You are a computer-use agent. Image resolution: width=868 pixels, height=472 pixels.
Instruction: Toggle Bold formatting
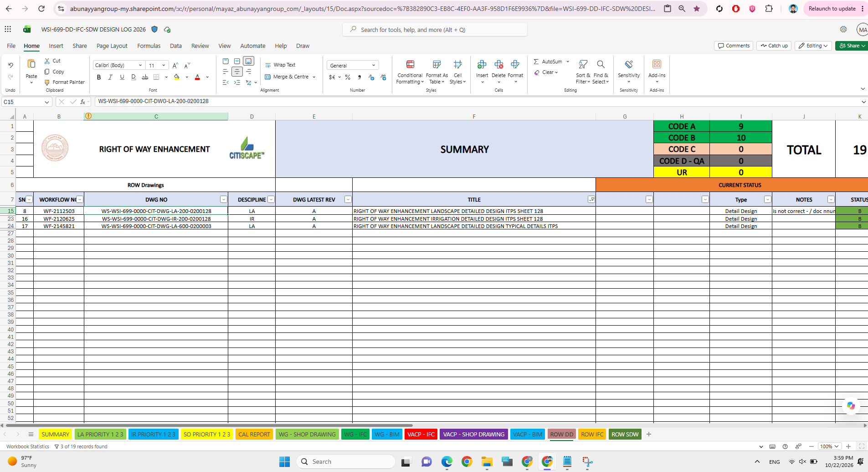[99, 77]
